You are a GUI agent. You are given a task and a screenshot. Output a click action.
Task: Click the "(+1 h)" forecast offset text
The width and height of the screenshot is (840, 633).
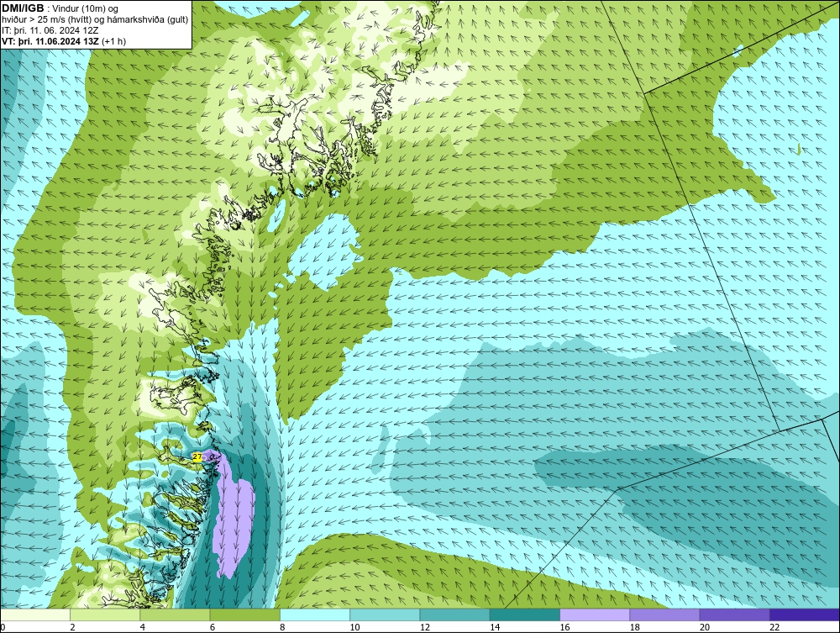point(114,41)
